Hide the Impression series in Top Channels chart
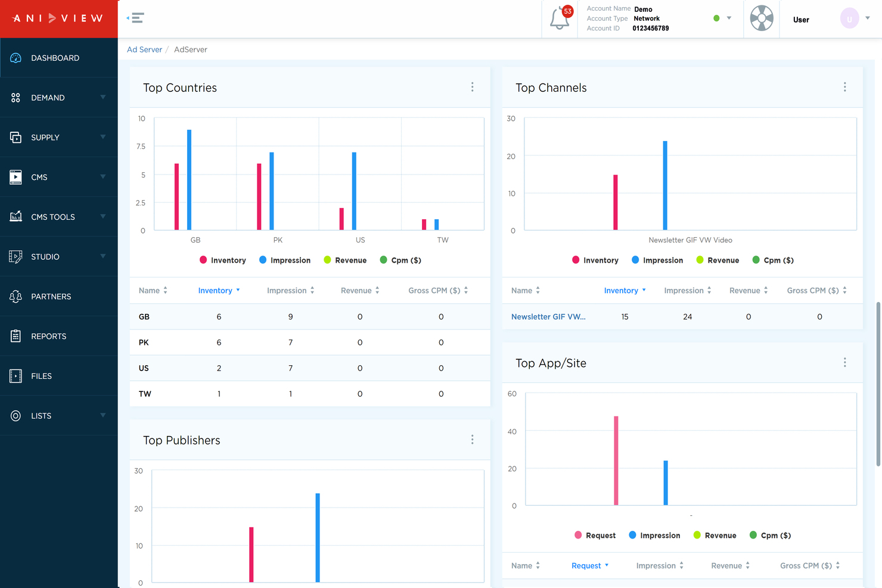This screenshot has width=882, height=588. pos(657,260)
